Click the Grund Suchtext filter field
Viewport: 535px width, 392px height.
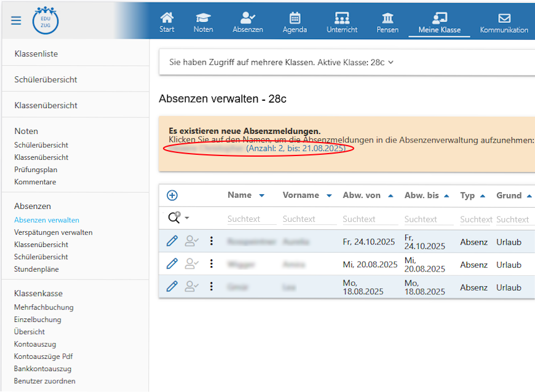pyautogui.click(x=515, y=219)
